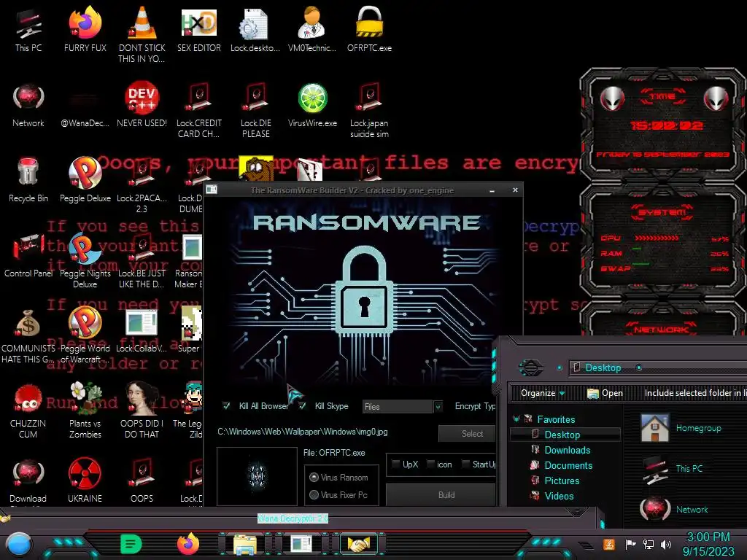The image size is (747, 560).
Task: Launch Plants vs Zombies shortcut
Action: tap(85, 410)
